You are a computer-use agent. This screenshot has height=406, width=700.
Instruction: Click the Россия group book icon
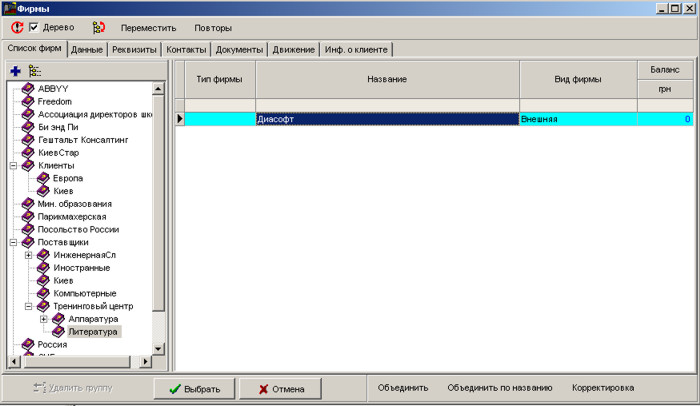coord(28,344)
